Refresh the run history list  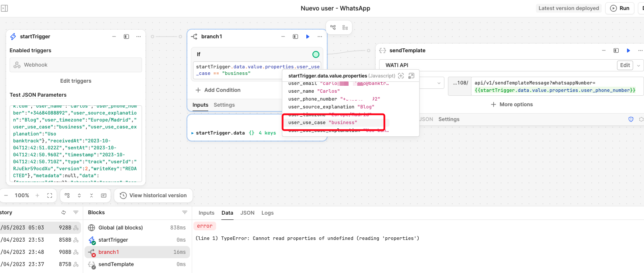[x=64, y=212]
